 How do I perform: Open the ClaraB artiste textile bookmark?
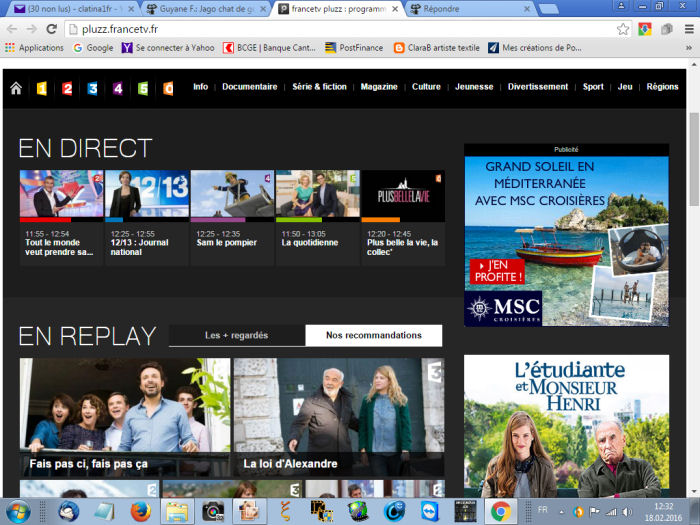(437, 48)
